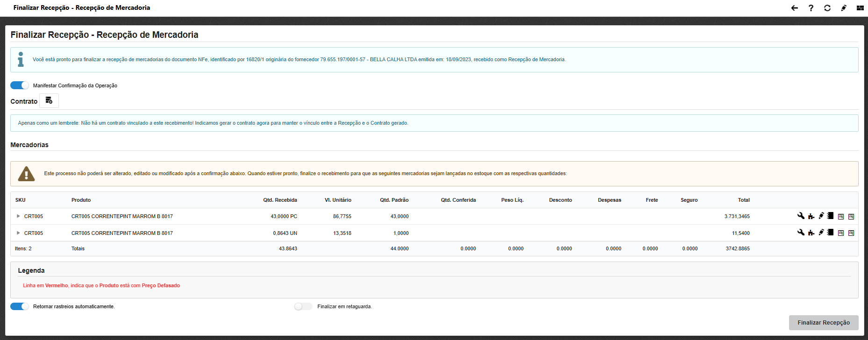This screenshot has height=340, width=868.
Task: Turn off Retornar rastreios automaticamente switch
Action: [x=20, y=306]
